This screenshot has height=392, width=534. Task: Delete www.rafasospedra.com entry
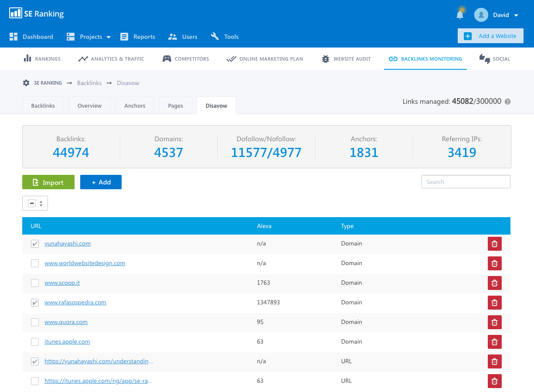pyautogui.click(x=494, y=303)
